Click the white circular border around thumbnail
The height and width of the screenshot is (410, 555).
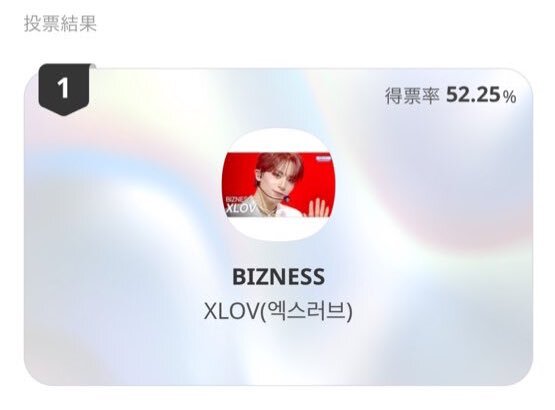(x=278, y=139)
